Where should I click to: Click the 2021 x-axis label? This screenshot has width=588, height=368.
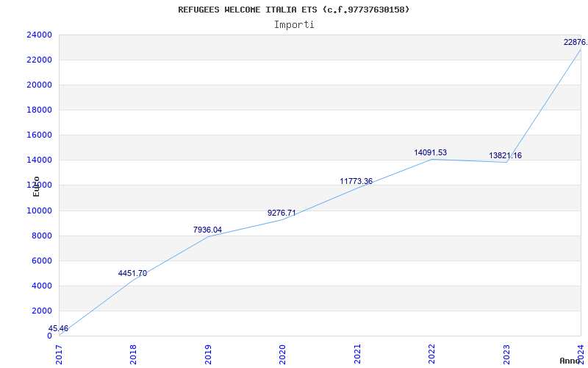[x=357, y=355]
